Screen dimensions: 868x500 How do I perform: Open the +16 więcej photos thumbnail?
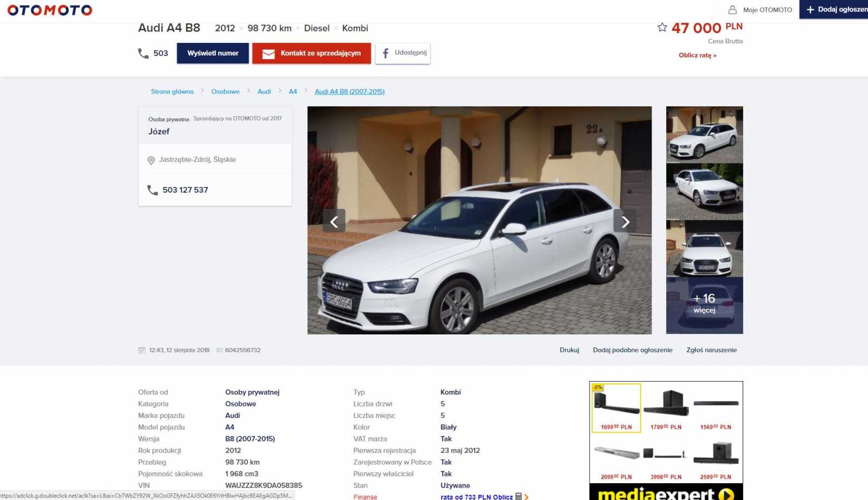tap(704, 305)
